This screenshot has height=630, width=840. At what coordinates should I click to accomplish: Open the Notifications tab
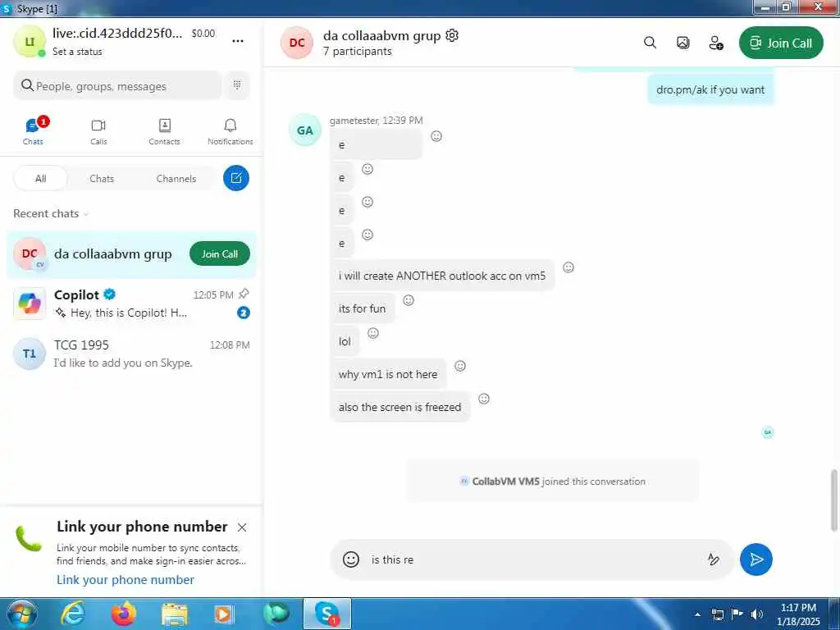coord(231,131)
